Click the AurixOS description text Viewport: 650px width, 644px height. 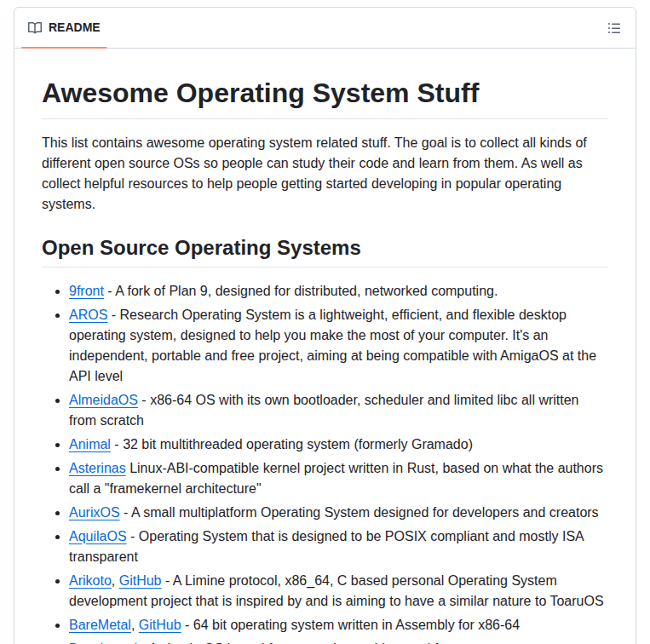point(365,513)
